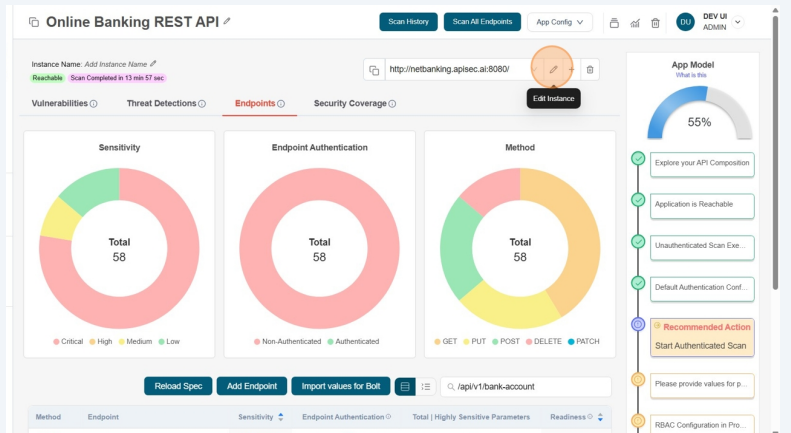Click the endpoint search field
The height and width of the screenshot is (433, 791).
tap(530, 386)
